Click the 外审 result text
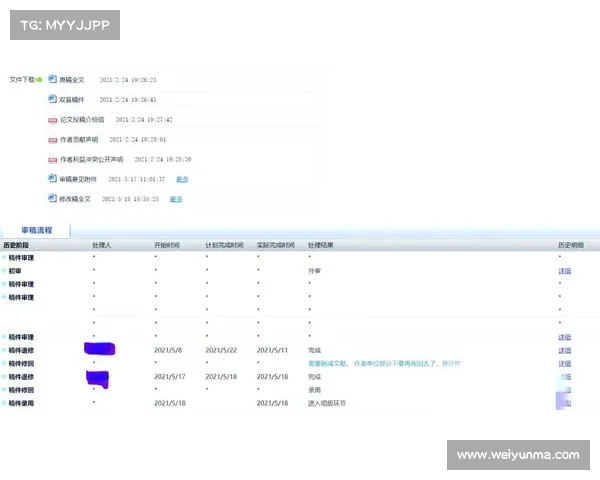This screenshot has width=600, height=480. (x=314, y=271)
